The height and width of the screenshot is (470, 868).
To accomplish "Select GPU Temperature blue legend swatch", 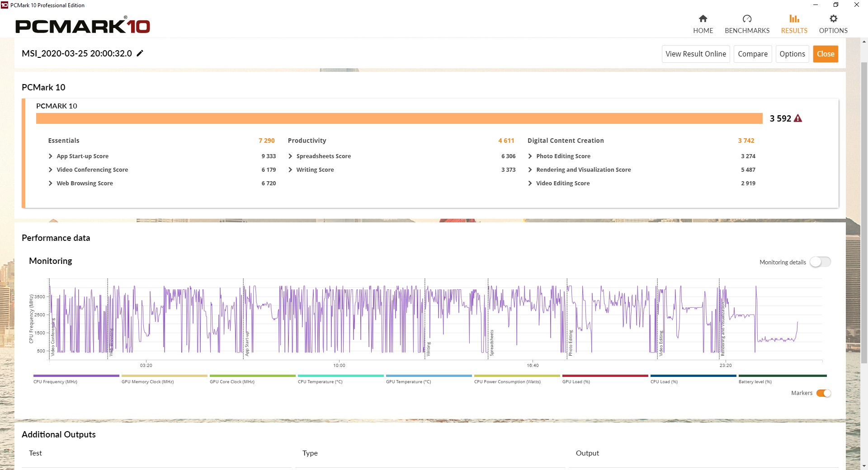I will [x=429, y=376].
